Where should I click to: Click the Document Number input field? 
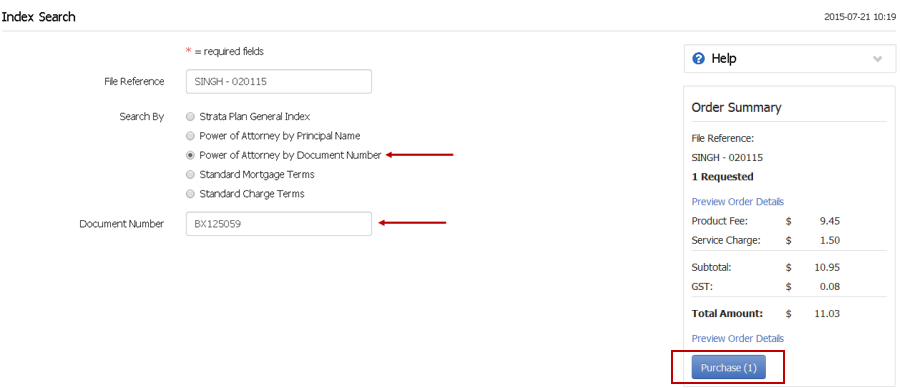point(279,224)
